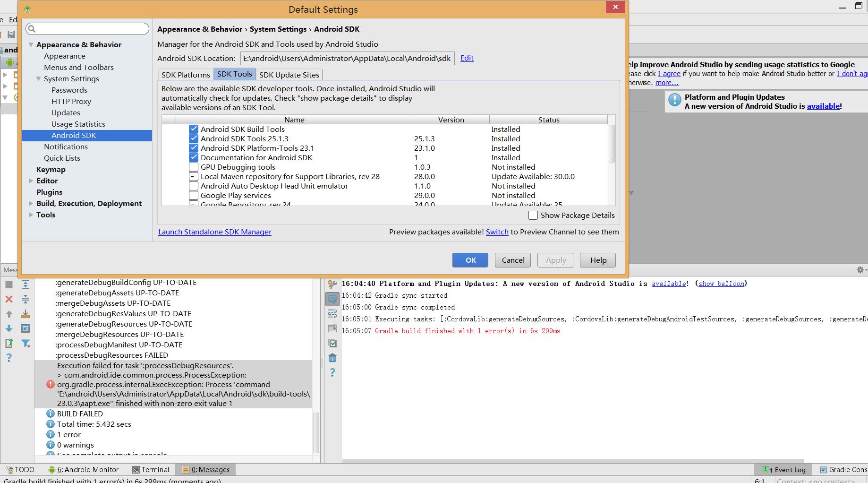Viewport: 868px width, 483px height.
Task: Collapse System Settings tree node
Action: click(39, 78)
